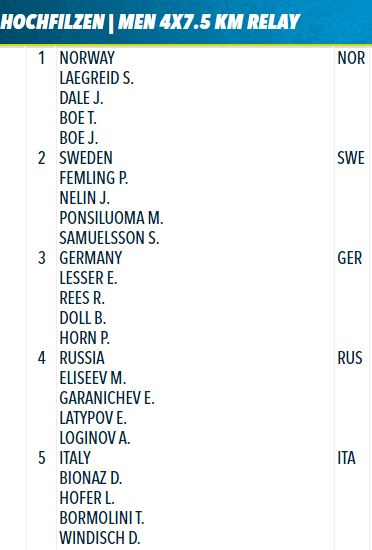Select HORN P. in Germany team
Image resolution: width=372 pixels, height=550 pixels.
tap(84, 338)
